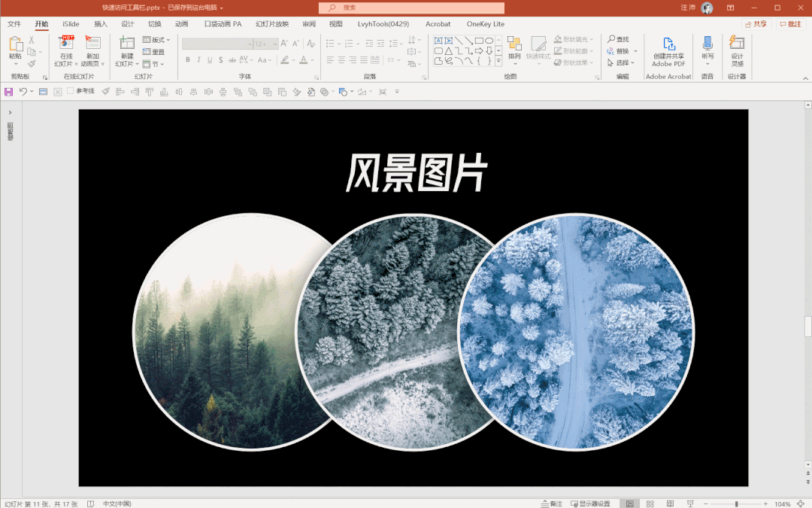Viewport: 812px width, 508px height.
Task: Click the Undo arrow icon
Action: pos(23,92)
